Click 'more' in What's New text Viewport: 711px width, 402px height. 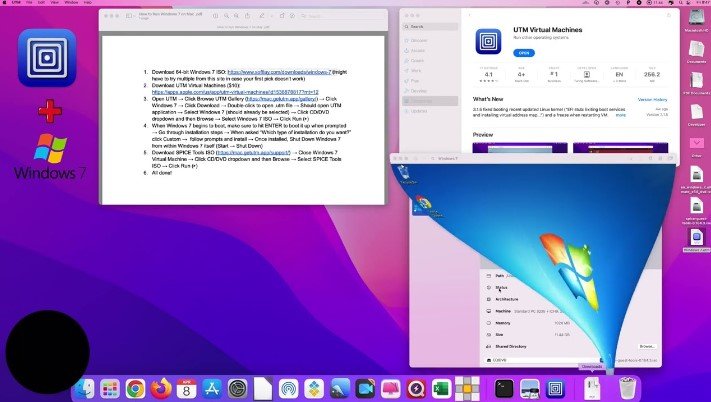tap(620, 115)
